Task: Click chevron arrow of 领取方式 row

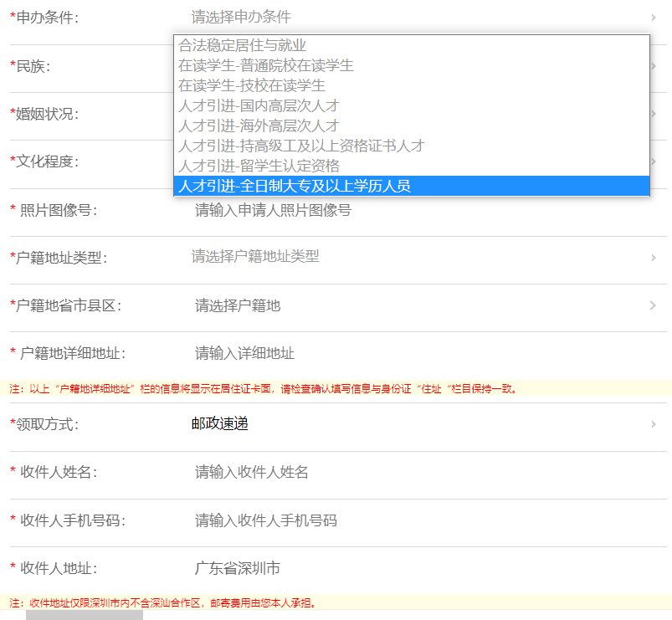Action: click(653, 424)
